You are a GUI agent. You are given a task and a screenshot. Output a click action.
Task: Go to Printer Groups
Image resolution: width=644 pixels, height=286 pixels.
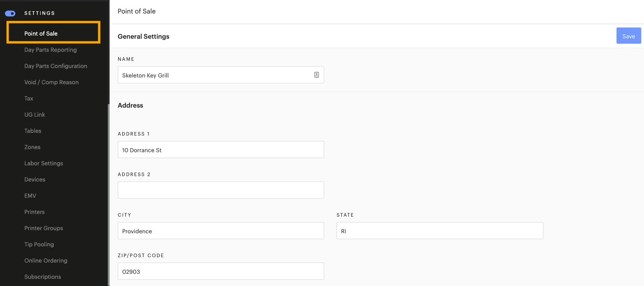coord(44,228)
